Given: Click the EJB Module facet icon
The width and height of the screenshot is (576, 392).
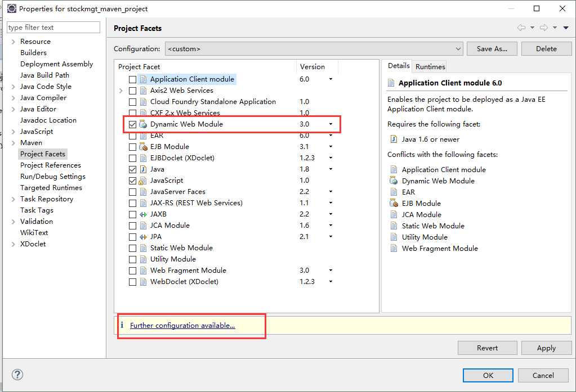Looking at the screenshot, I should pyautogui.click(x=143, y=147).
